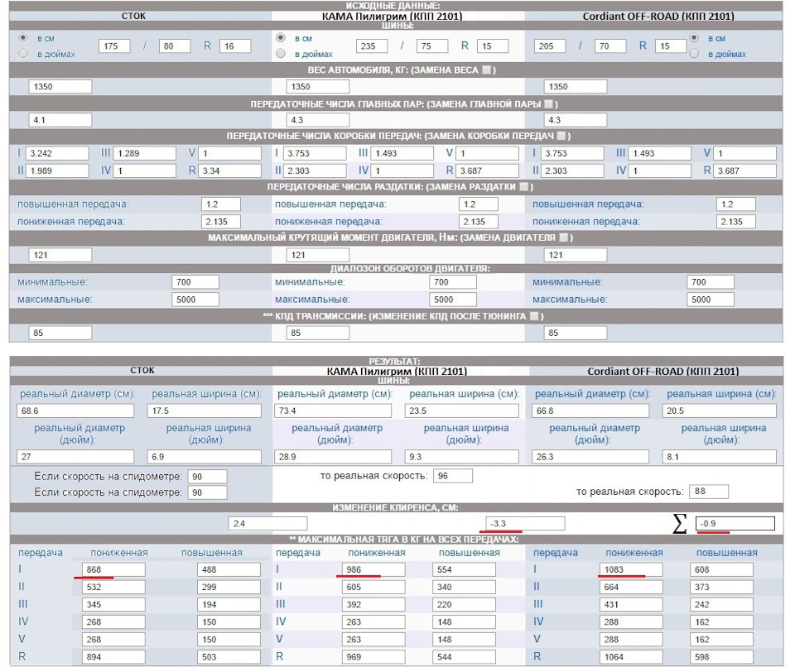Viewport: 795px width, 672px height.
Task: Tick the ИЗМЕНЕНИЕ КПД ПОСЛЕ ТЮНИНГА checkbox
Action: [534, 316]
